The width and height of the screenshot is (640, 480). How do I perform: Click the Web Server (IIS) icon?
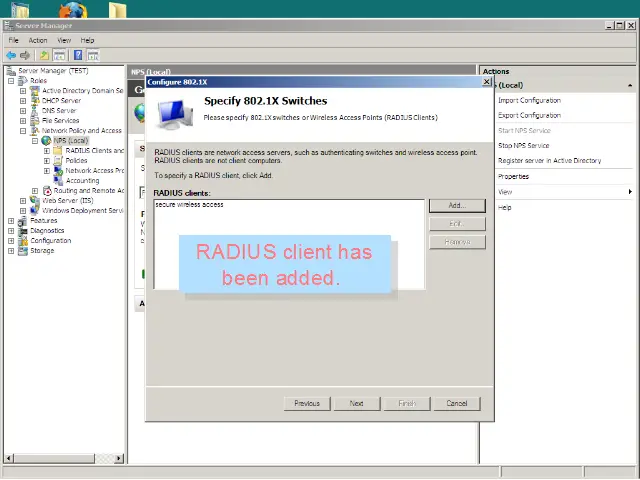[35, 200]
